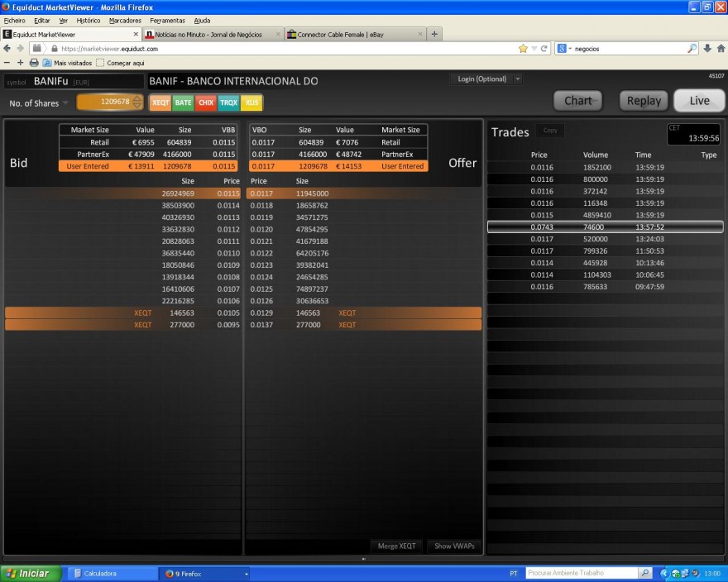Click the Procurar Ambiente Trabalho search field
Image resolution: width=728 pixels, height=582 pixels.
pyautogui.click(x=582, y=573)
